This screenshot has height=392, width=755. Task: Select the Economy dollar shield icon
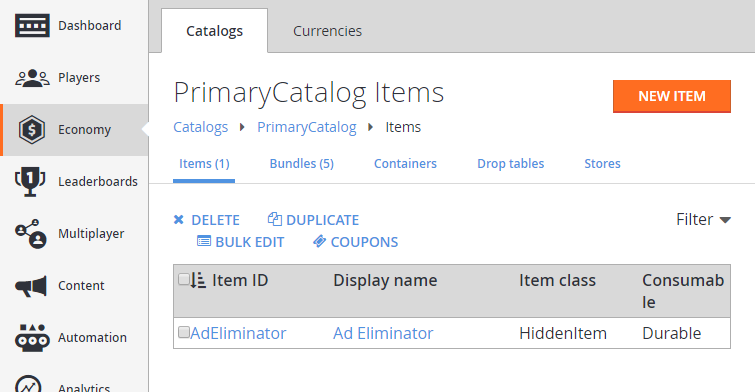coord(32,130)
